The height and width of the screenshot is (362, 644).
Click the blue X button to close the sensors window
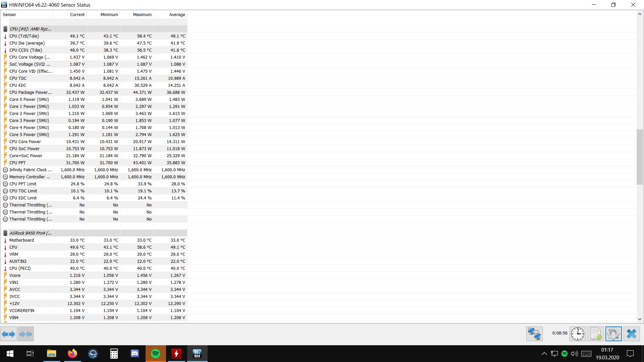(x=632, y=334)
